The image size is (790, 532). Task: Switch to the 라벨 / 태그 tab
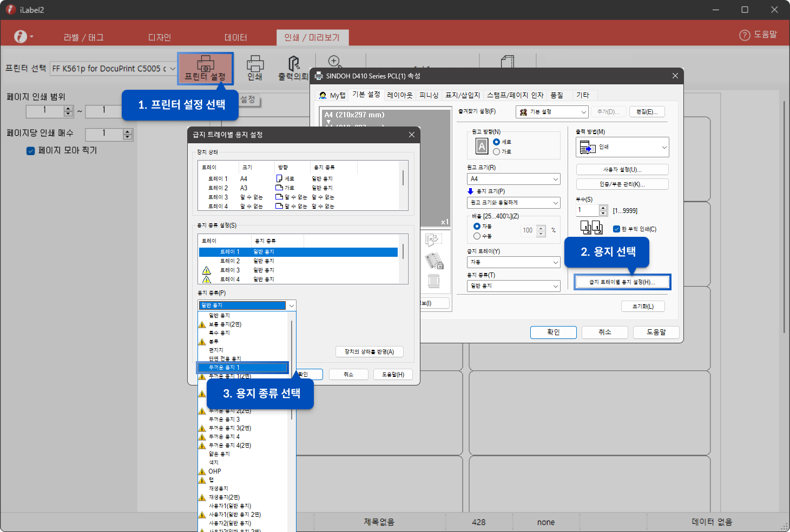coord(83,37)
